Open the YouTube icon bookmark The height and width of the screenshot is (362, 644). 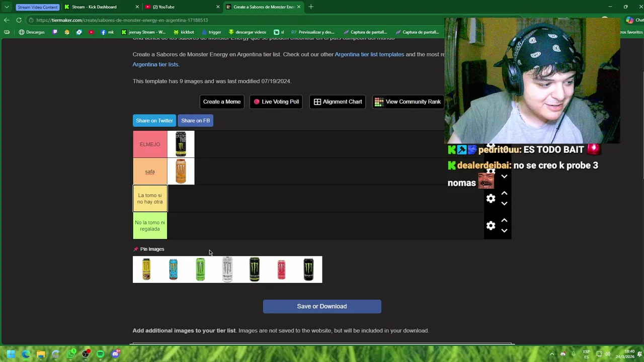(x=91, y=32)
